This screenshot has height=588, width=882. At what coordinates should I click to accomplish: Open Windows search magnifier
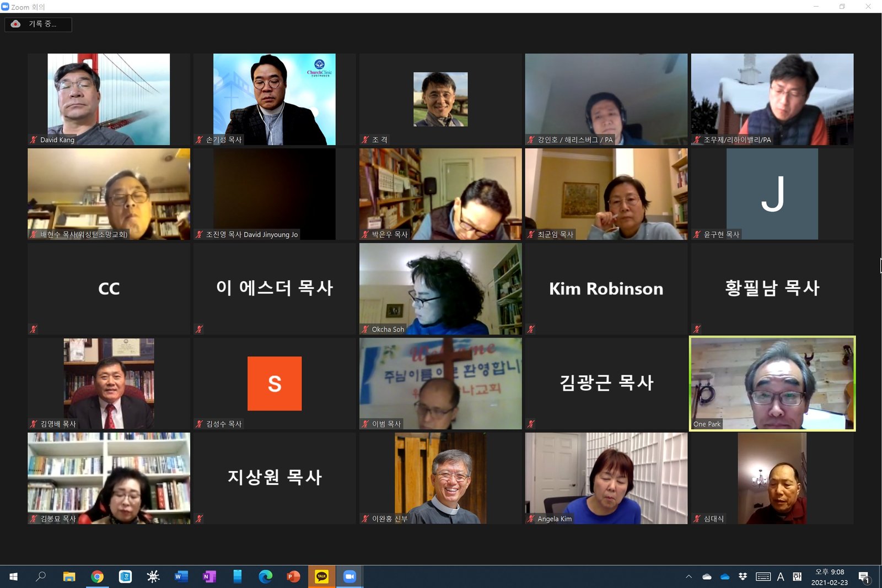(41, 576)
